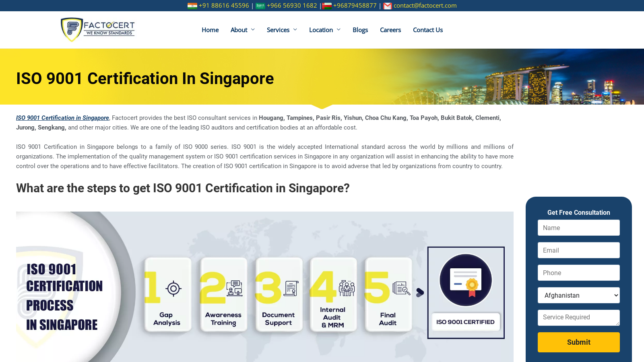Open the About menu item
This screenshot has width=644, height=362.
pyautogui.click(x=239, y=30)
